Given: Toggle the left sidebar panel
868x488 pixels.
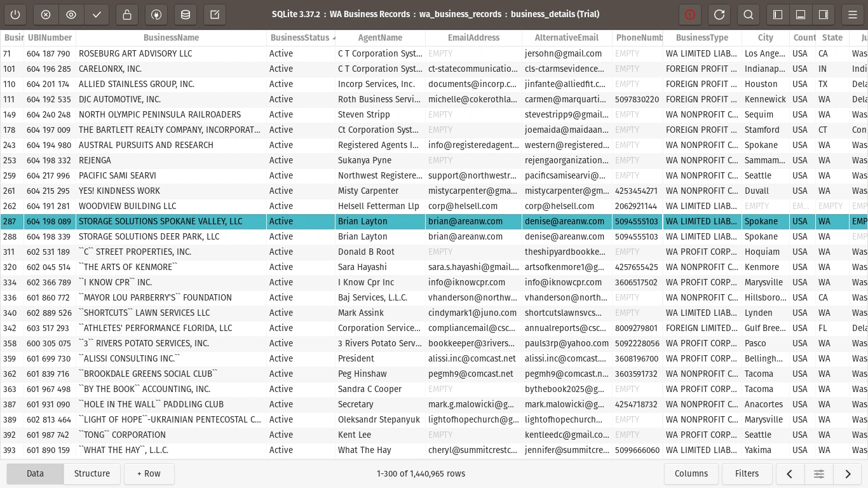Looking at the screenshot, I should tap(778, 15).
